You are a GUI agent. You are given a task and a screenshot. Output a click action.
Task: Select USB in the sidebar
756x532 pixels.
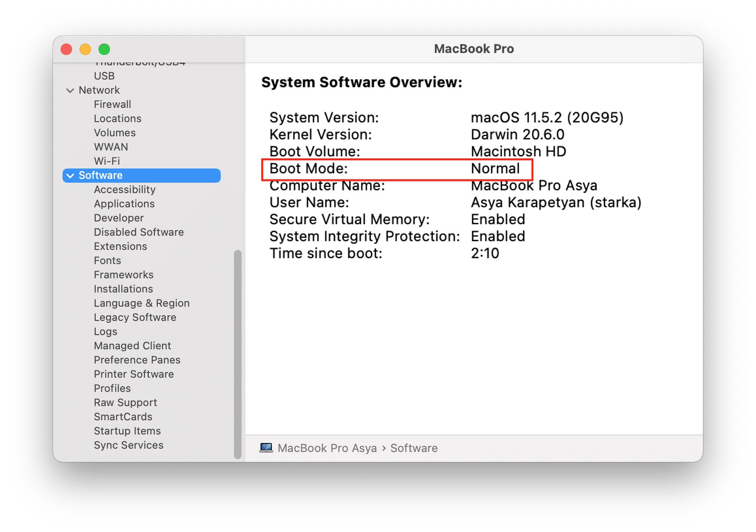point(104,76)
